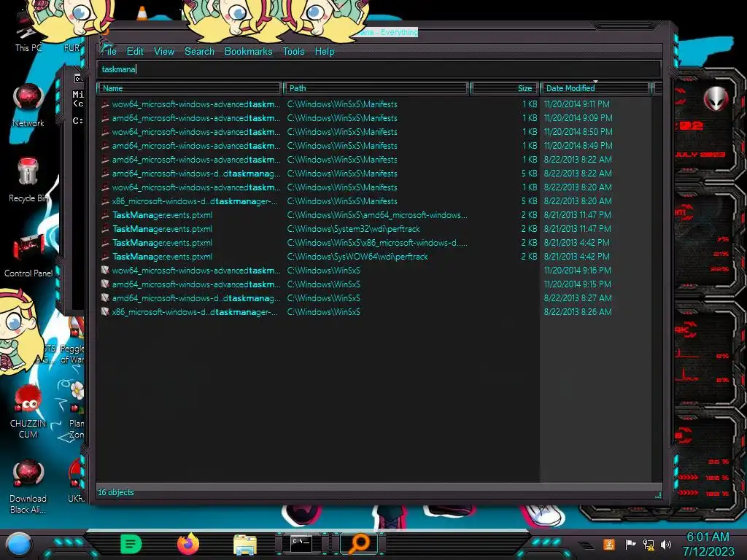Click the Alienware head gadget icon
The image size is (747, 560).
click(x=715, y=98)
